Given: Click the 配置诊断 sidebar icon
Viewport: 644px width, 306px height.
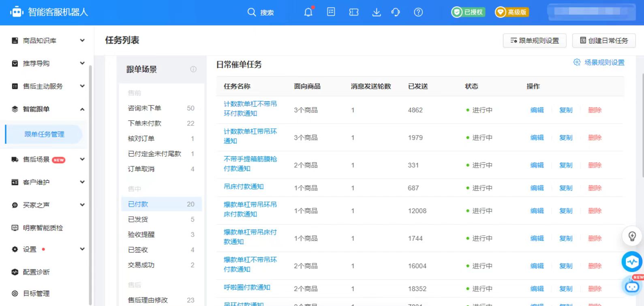Looking at the screenshot, I should tap(15, 272).
